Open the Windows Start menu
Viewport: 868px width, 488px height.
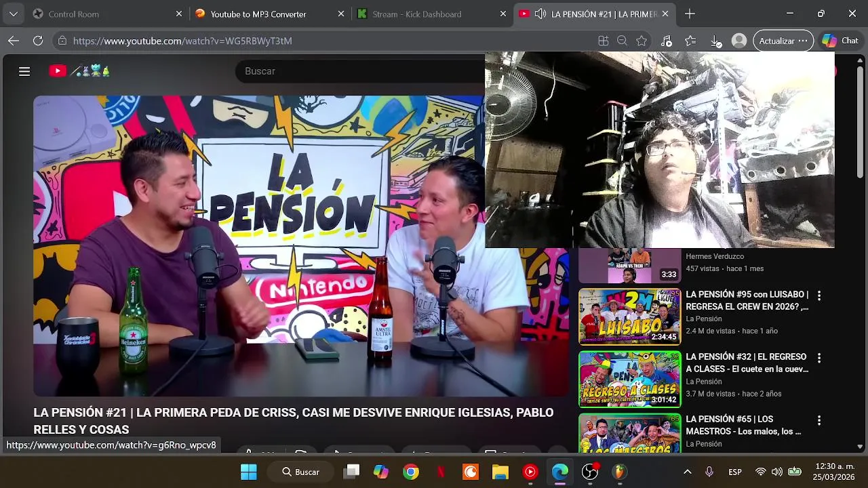[x=249, y=472]
